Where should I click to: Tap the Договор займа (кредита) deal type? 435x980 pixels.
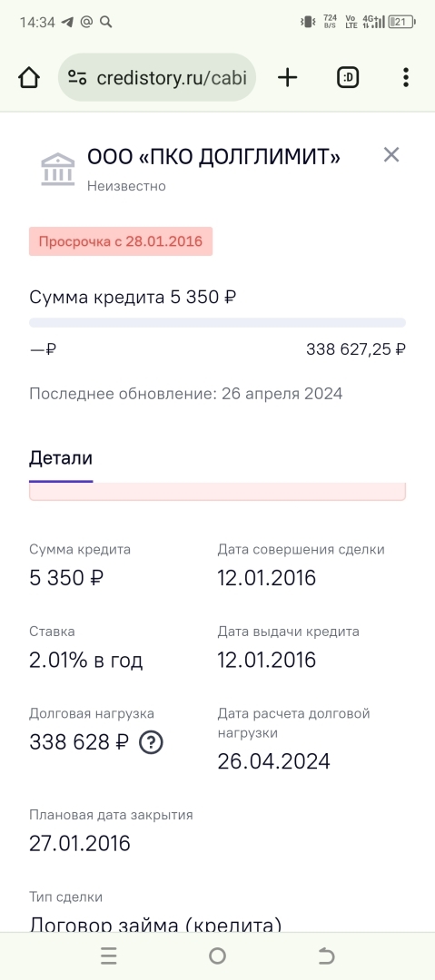click(x=155, y=925)
